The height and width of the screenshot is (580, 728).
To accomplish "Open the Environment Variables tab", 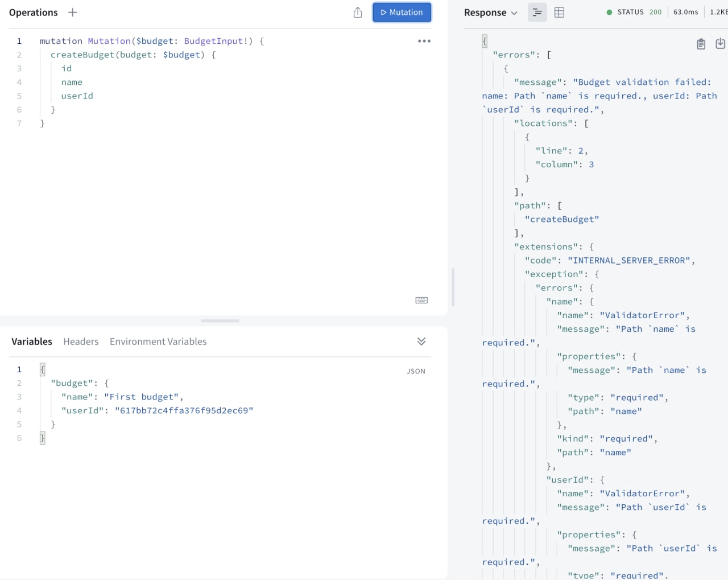I will (x=158, y=342).
